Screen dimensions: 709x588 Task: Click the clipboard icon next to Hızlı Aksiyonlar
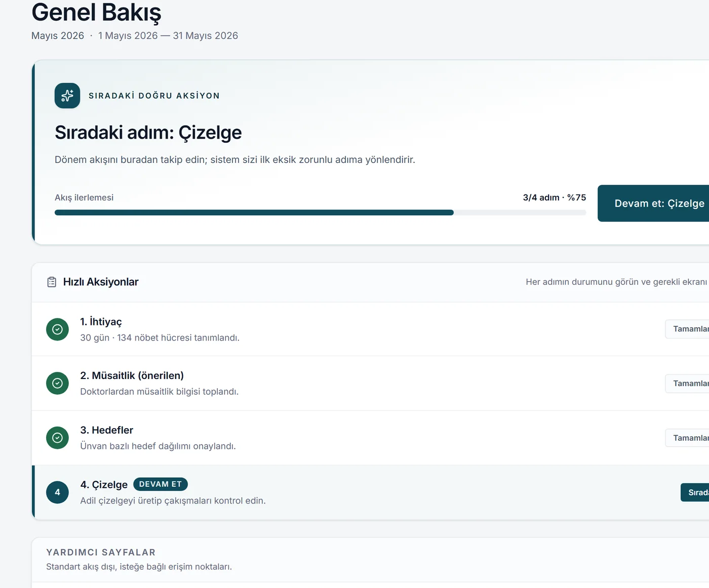tap(52, 282)
